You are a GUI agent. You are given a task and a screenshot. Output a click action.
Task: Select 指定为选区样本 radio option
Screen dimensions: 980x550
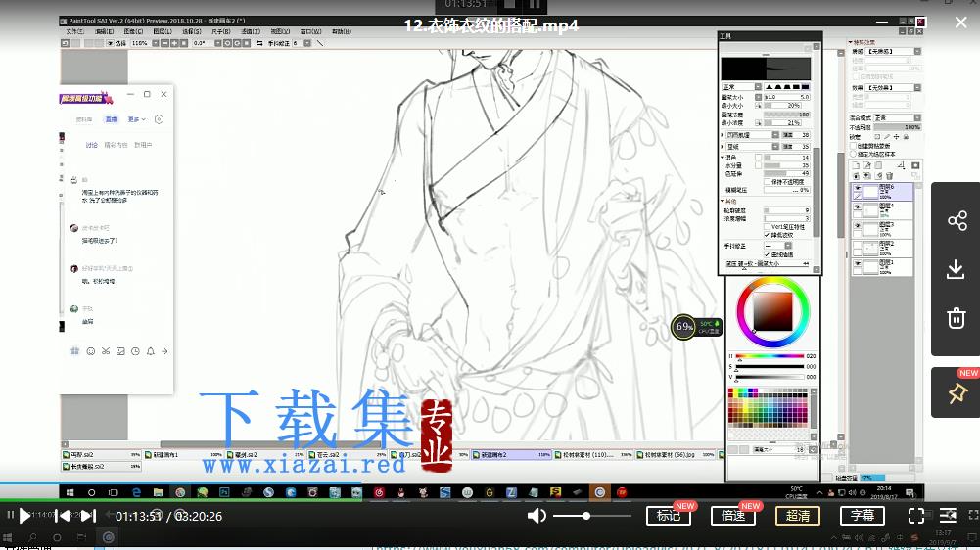854,154
